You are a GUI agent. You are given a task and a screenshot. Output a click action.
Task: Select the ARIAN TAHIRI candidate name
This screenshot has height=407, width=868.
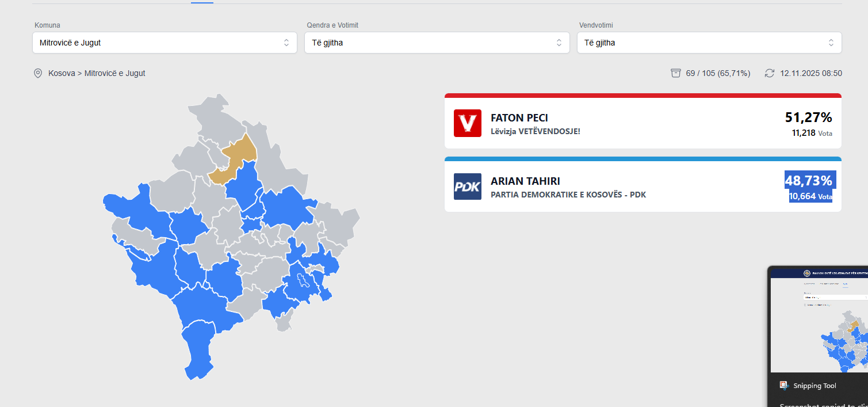525,181
